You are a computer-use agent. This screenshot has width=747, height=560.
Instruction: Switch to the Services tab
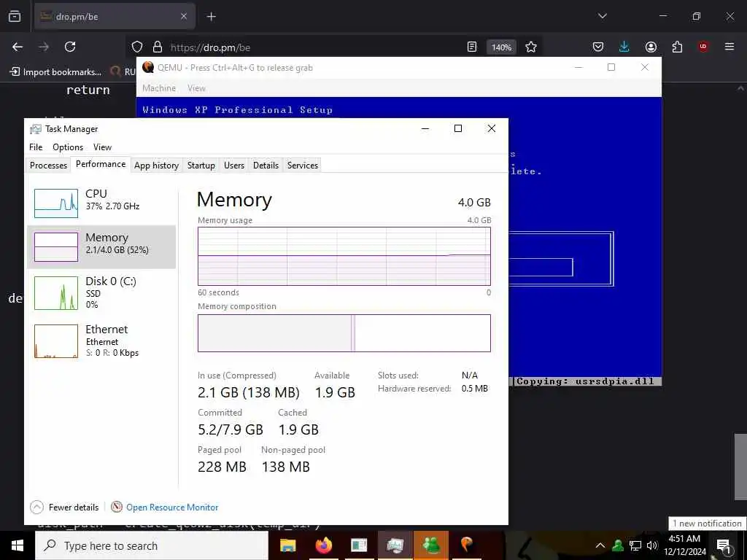pyautogui.click(x=303, y=166)
